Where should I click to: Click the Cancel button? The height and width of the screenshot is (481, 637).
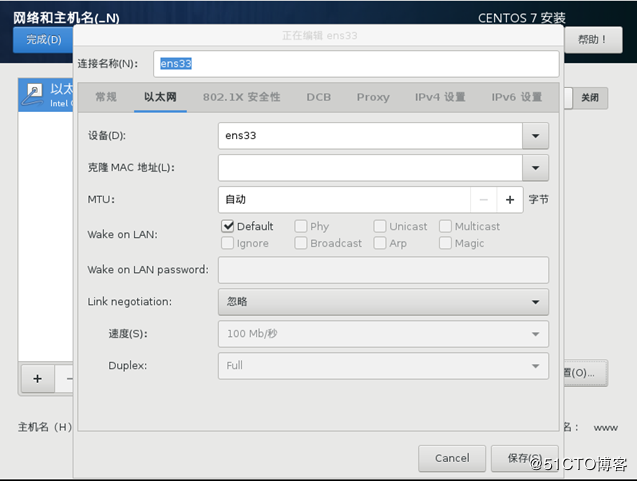(452, 458)
